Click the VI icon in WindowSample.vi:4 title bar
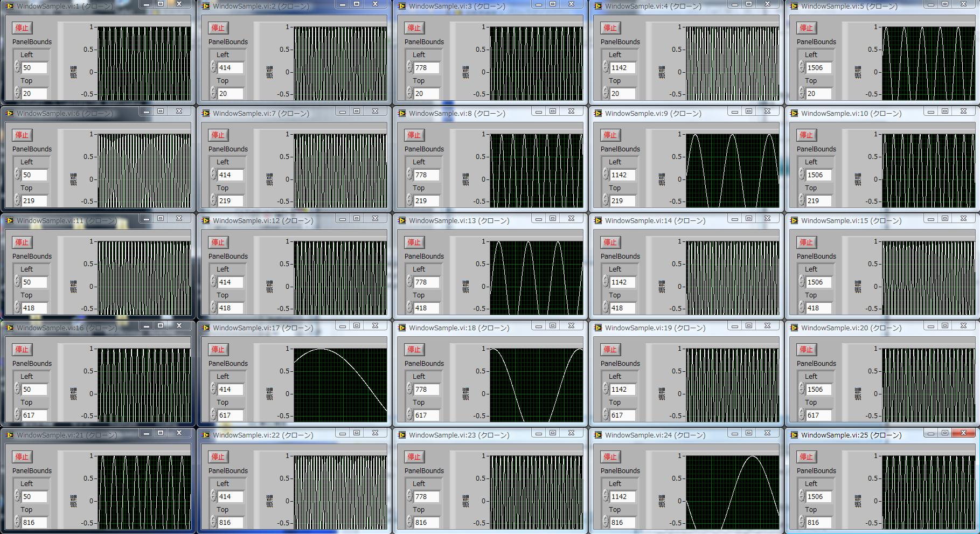Screen dimensions: 980x534 coord(598,6)
